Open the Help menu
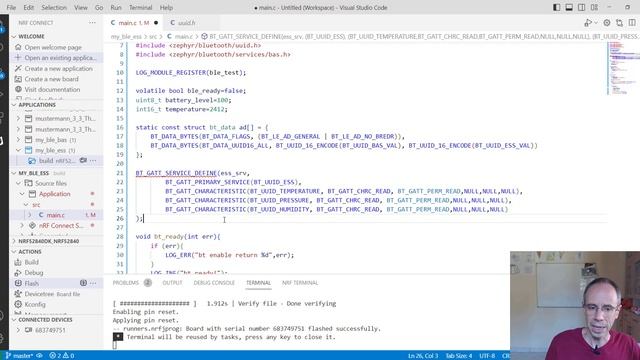This screenshot has width=640, height=360. (x=166, y=7)
